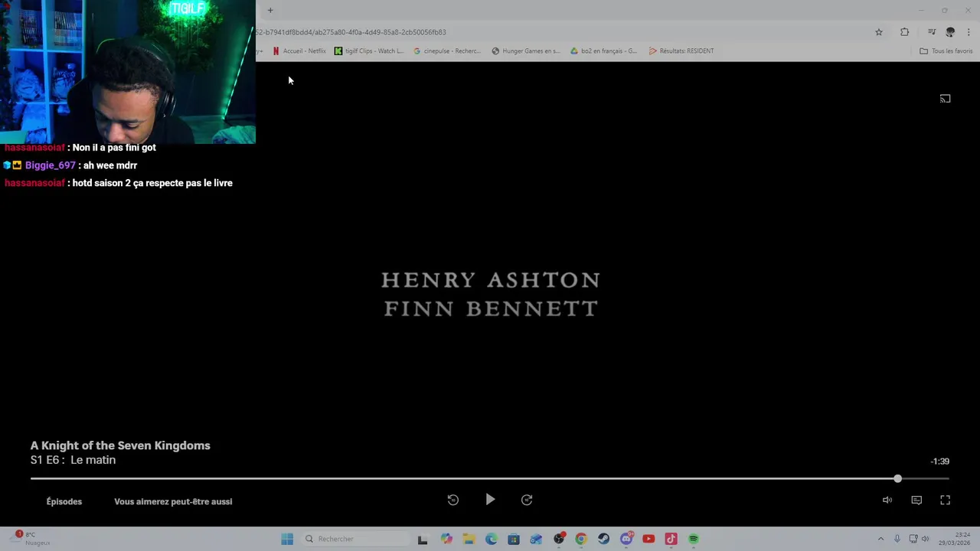Open Spotify from the taskbar
The width and height of the screenshot is (980, 551).
[x=694, y=539]
